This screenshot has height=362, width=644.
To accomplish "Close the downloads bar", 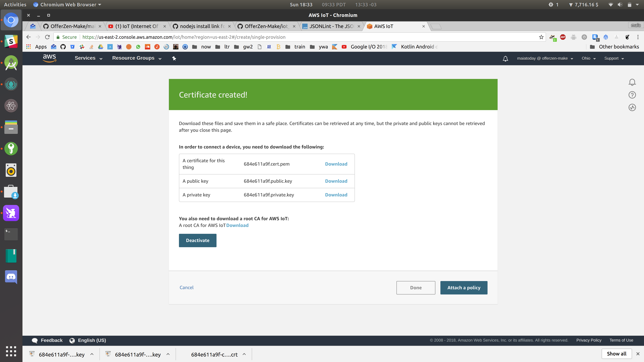I will pyautogui.click(x=638, y=354).
